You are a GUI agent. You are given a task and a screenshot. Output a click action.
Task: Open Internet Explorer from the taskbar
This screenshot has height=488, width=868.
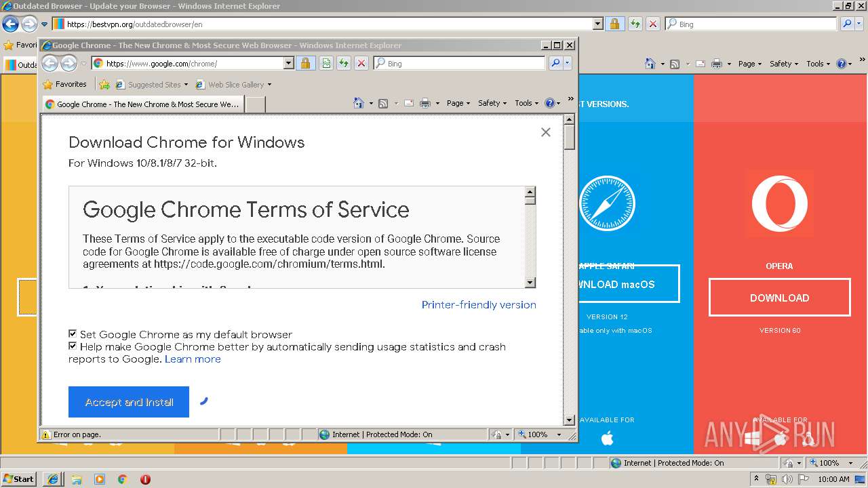pos(53,479)
